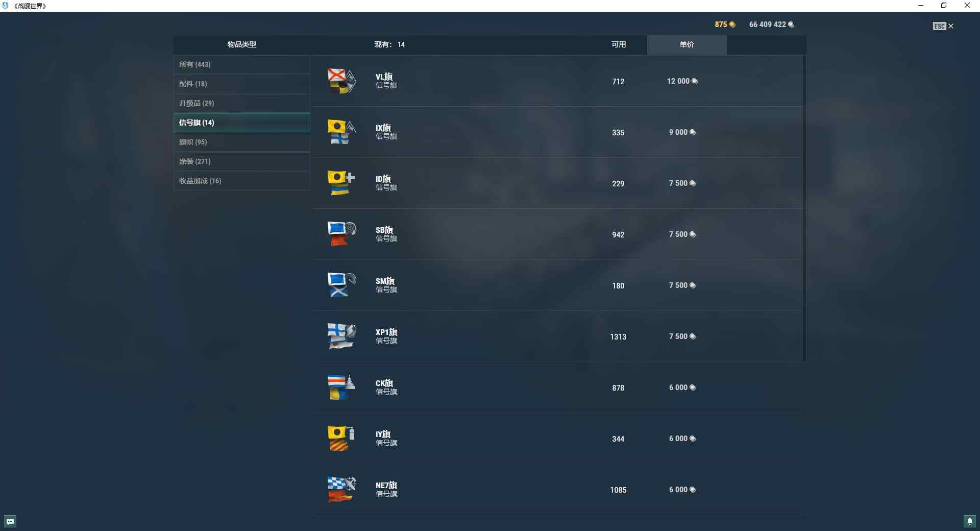The image size is (980, 531).
Task: Open the notifications bell icon
Action: click(970, 521)
